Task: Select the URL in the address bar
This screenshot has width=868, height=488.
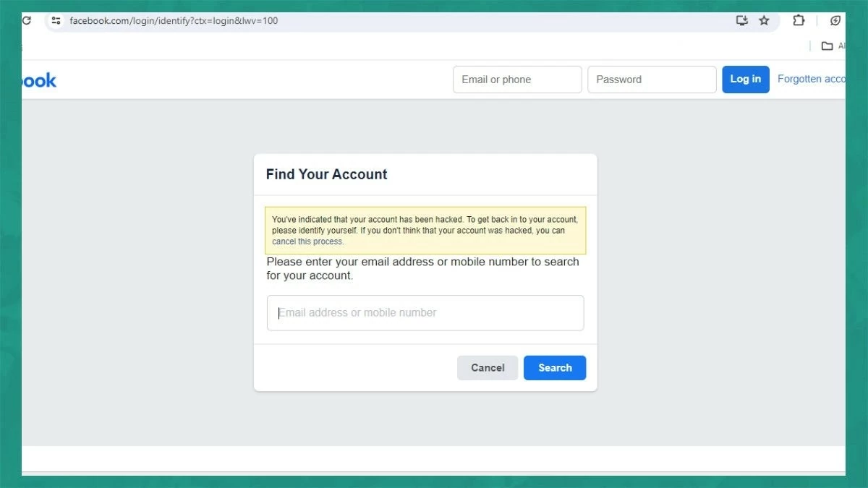Action: tap(174, 20)
